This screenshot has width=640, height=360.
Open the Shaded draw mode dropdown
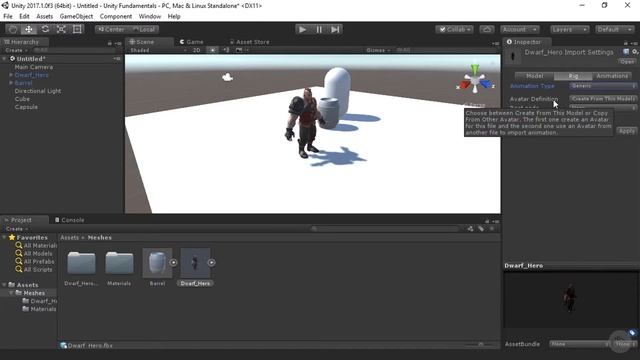(158, 50)
